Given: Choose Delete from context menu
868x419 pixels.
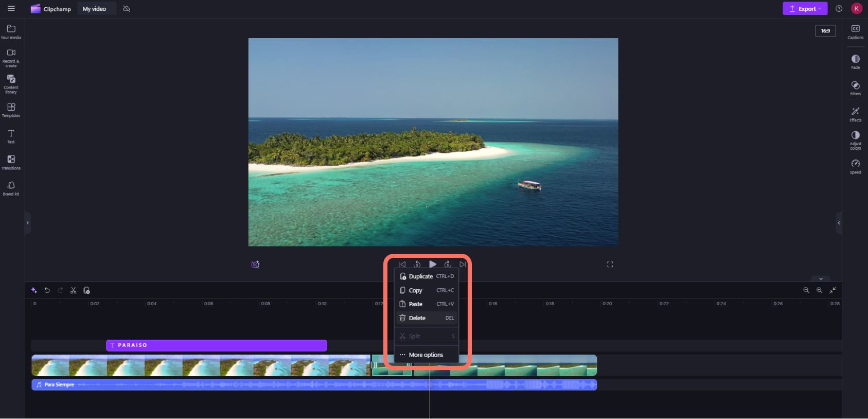Looking at the screenshot, I should tap(427, 318).
